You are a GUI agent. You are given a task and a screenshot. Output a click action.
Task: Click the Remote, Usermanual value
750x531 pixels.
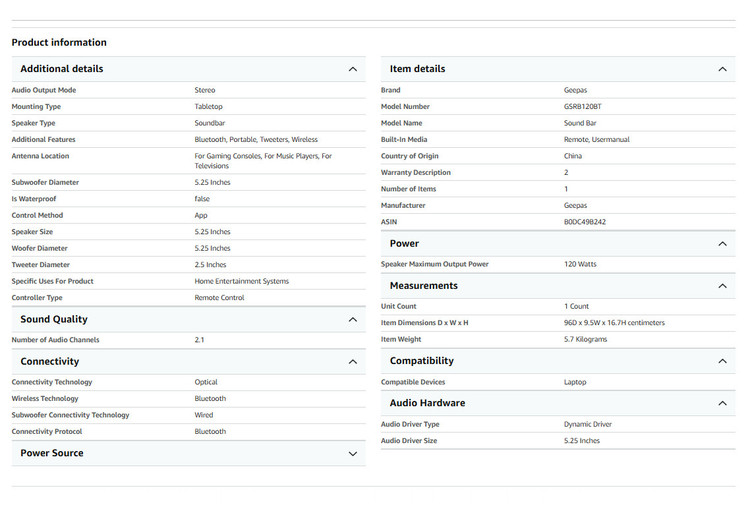[x=596, y=140]
